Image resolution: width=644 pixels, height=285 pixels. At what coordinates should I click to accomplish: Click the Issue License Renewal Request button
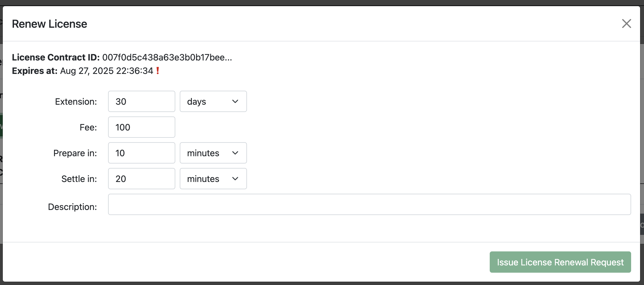click(559, 262)
